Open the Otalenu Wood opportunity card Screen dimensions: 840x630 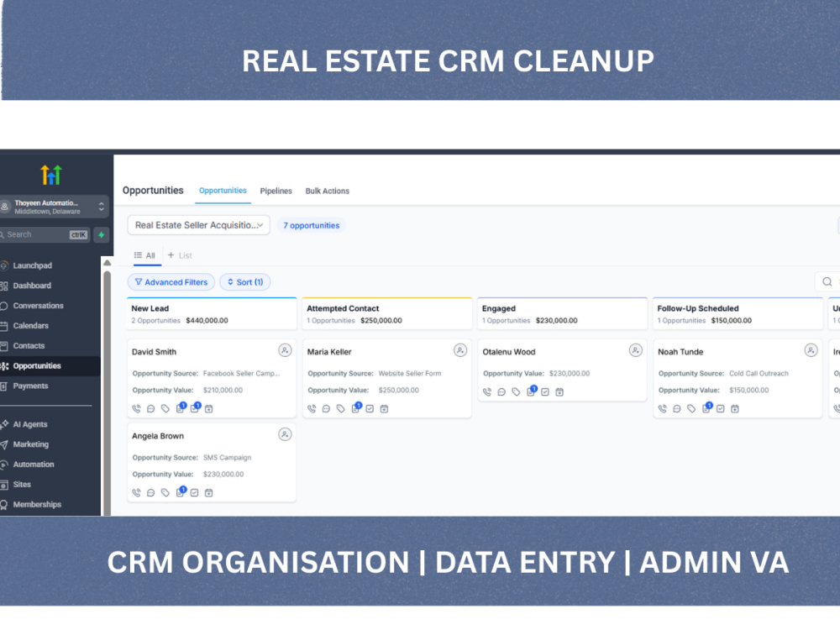[563, 370]
